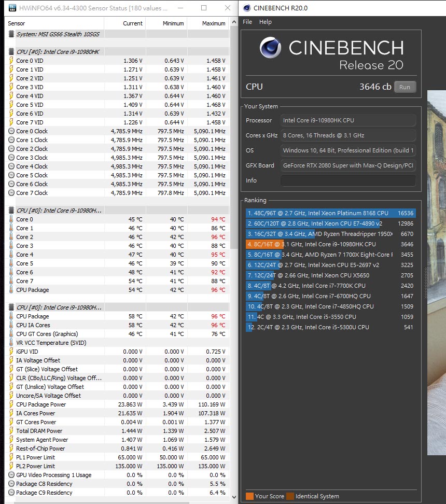Select the Uncore/SA Voltage Offset row
This screenshot has height=504, width=446.
click(117, 396)
